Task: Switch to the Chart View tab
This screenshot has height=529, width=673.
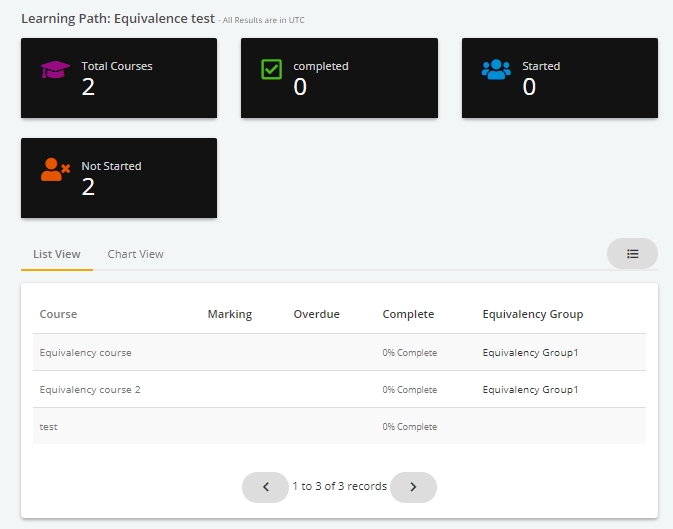Action: pyautogui.click(x=135, y=254)
